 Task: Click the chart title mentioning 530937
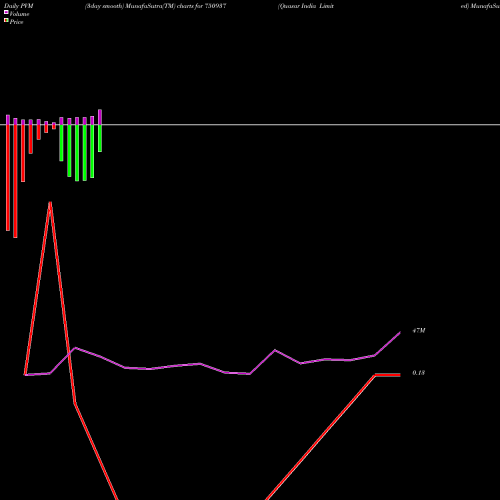156,6
